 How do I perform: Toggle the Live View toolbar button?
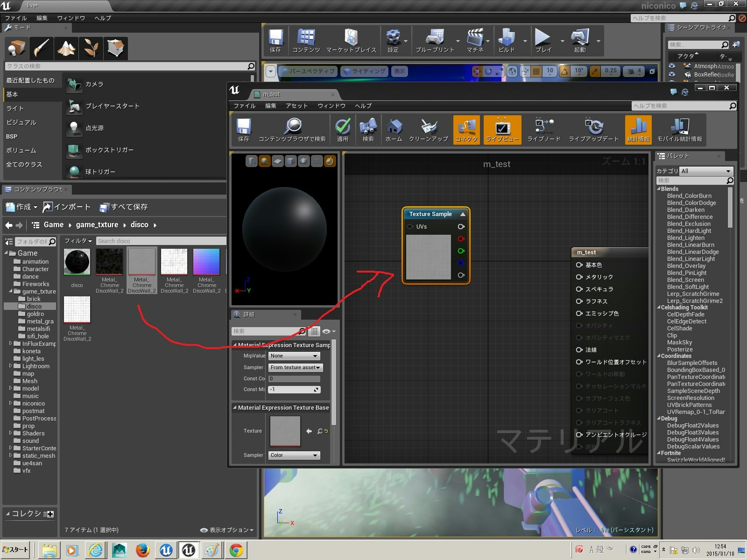[x=502, y=129]
